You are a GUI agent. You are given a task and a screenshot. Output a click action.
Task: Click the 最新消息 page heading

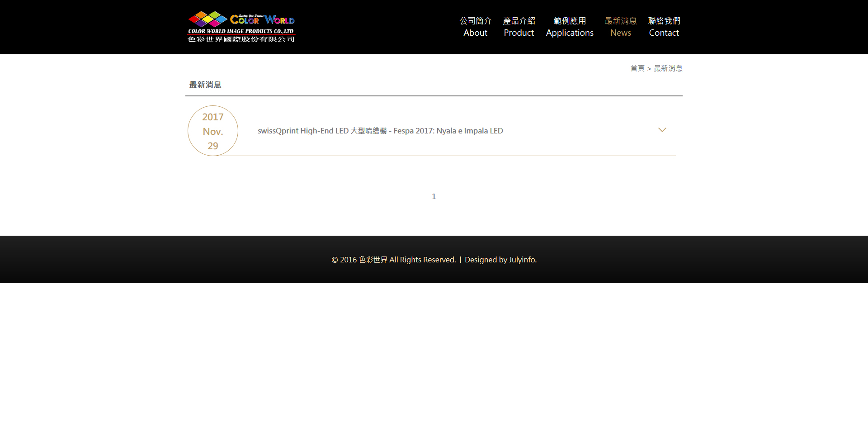[205, 85]
